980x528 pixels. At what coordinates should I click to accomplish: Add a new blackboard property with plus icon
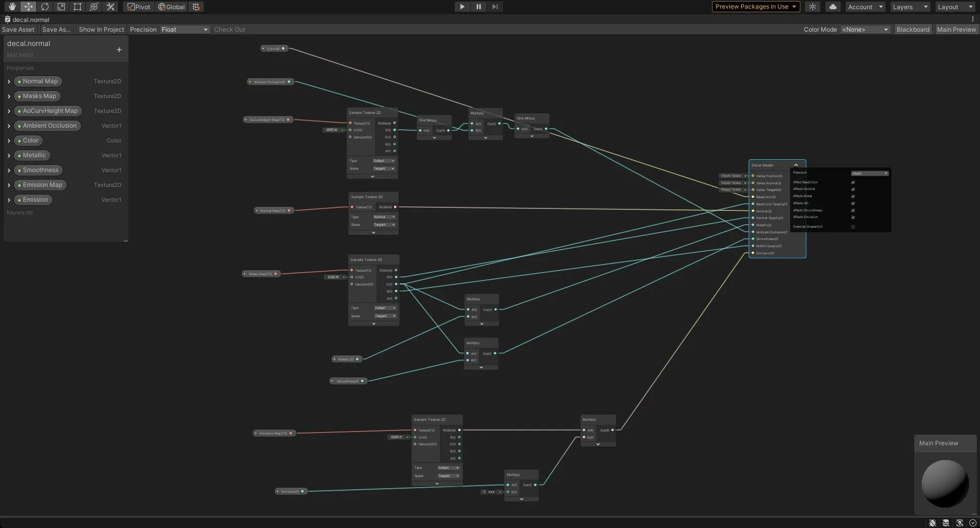pyautogui.click(x=119, y=50)
